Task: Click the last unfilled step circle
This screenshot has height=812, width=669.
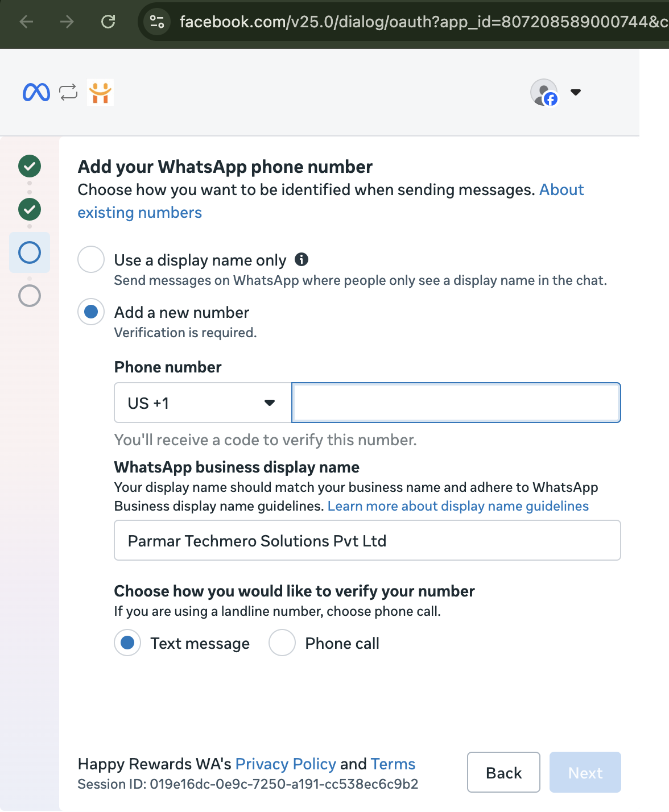Action: 30,296
